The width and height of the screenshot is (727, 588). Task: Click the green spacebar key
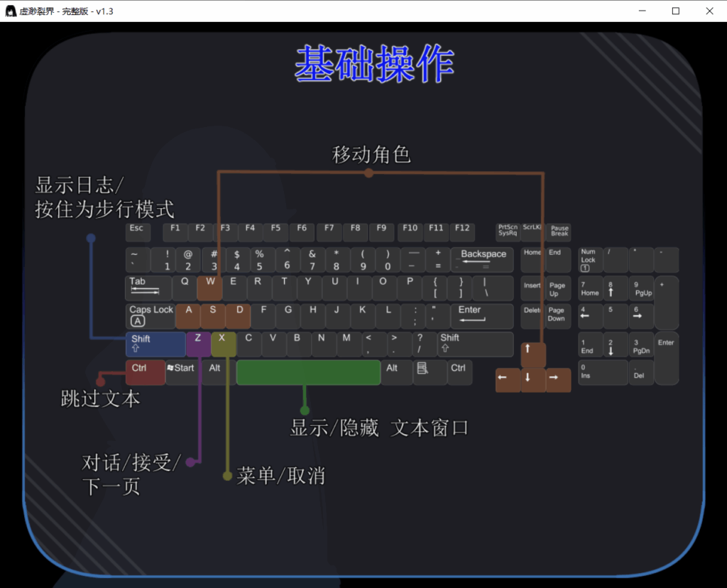pos(308,372)
